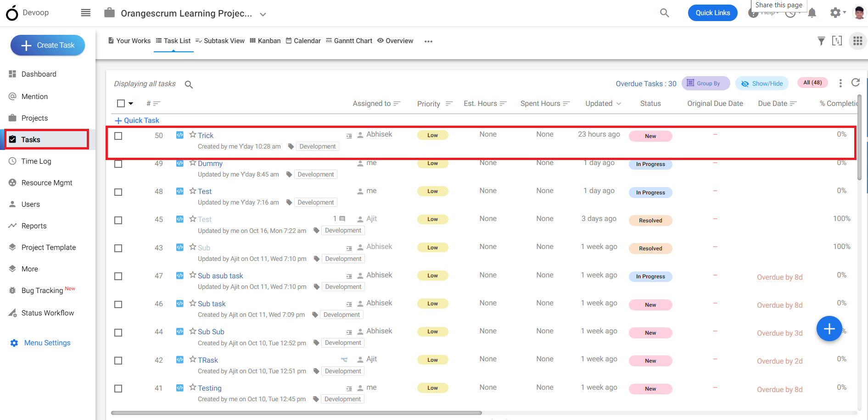Open more views ellipsis menu

pyautogui.click(x=428, y=41)
